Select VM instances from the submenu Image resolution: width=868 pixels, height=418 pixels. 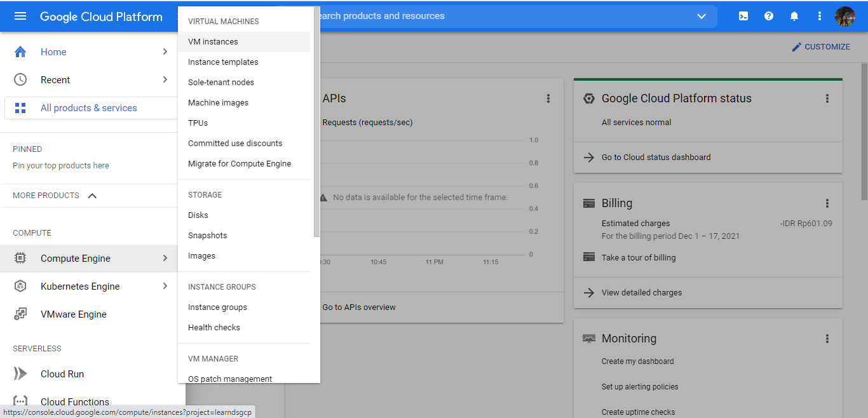(x=244, y=42)
